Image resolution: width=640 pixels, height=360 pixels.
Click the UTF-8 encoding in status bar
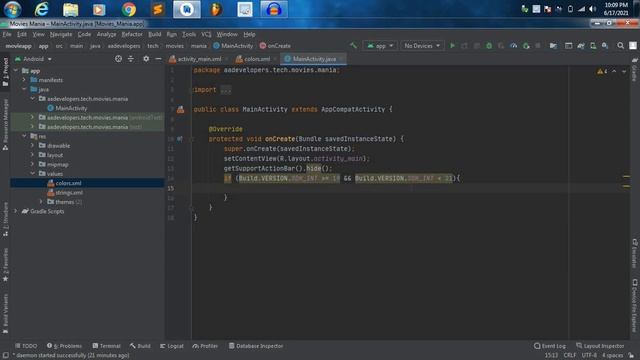[x=589, y=356]
